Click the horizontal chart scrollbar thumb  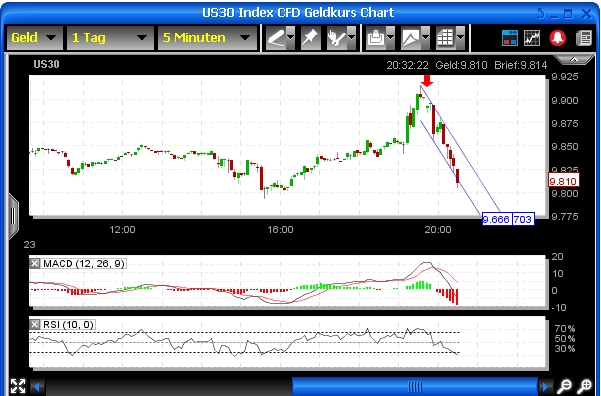point(415,386)
